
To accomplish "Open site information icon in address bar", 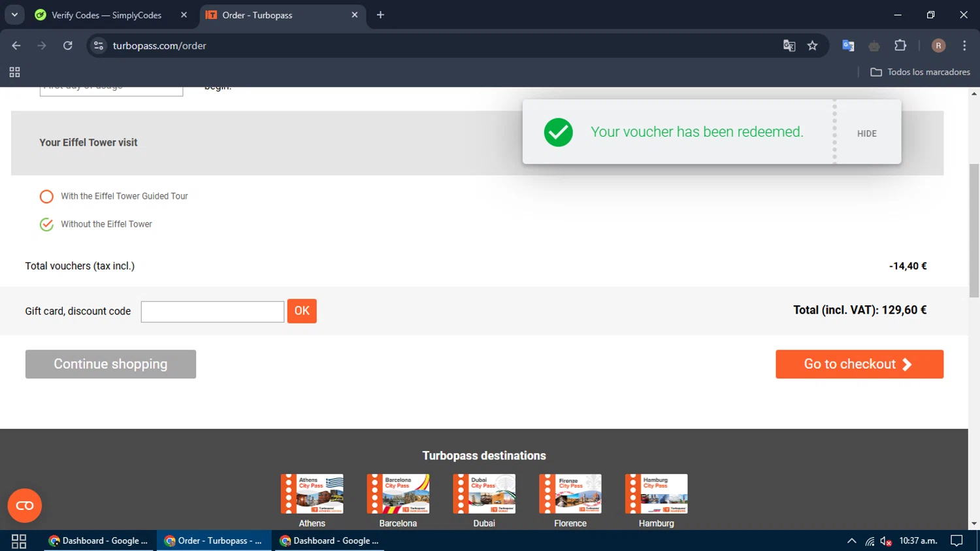I will tap(99, 46).
